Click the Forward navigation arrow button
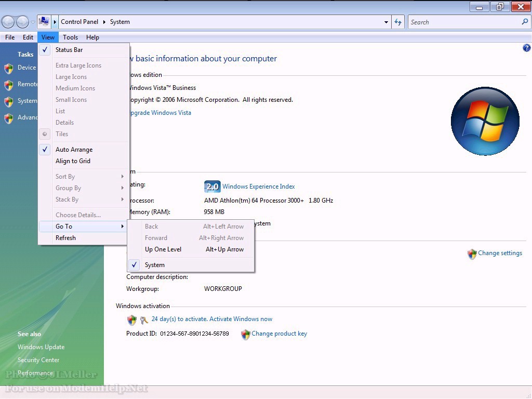This screenshot has width=532, height=399. click(22, 22)
